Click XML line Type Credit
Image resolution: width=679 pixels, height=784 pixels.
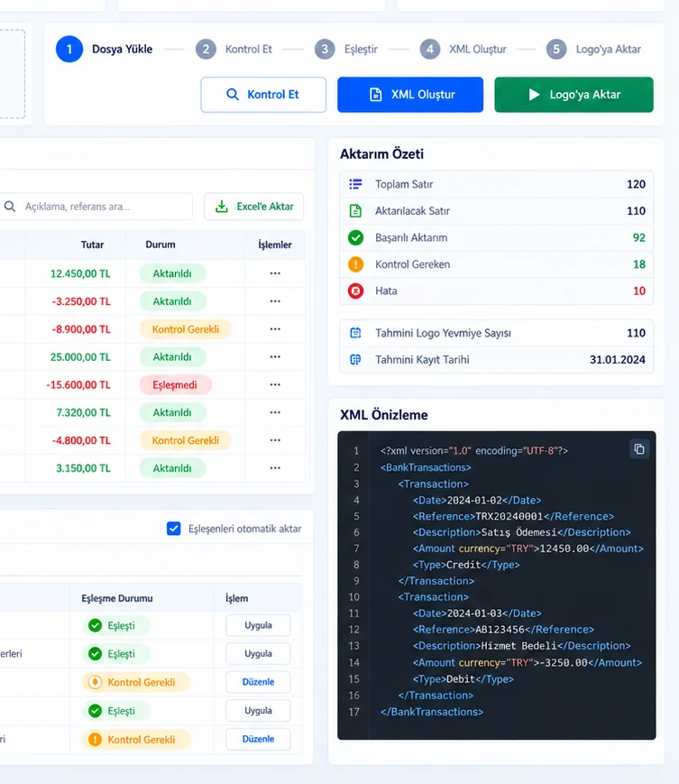(x=466, y=565)
